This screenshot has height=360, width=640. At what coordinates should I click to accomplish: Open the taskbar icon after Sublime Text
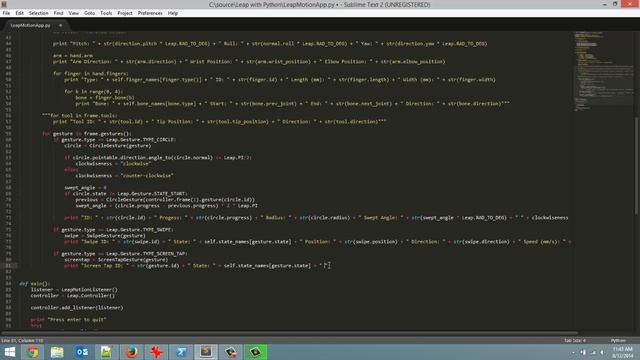click(231, 352)
